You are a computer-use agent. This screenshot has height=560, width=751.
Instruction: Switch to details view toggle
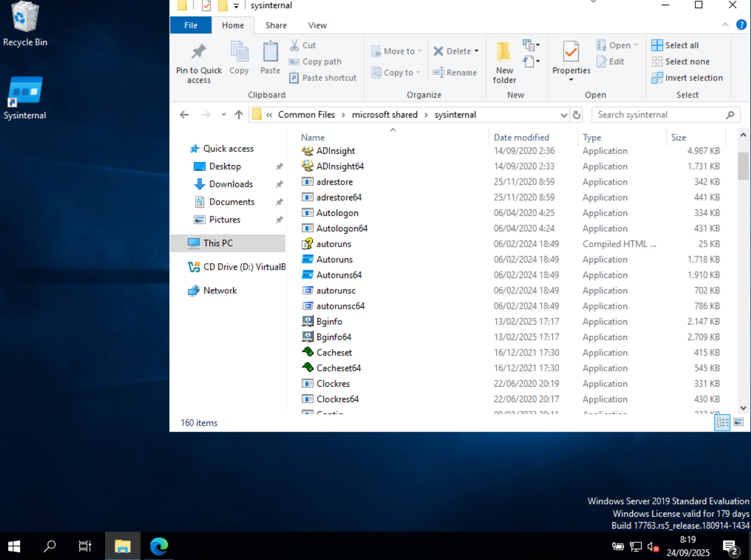[722, 422]
